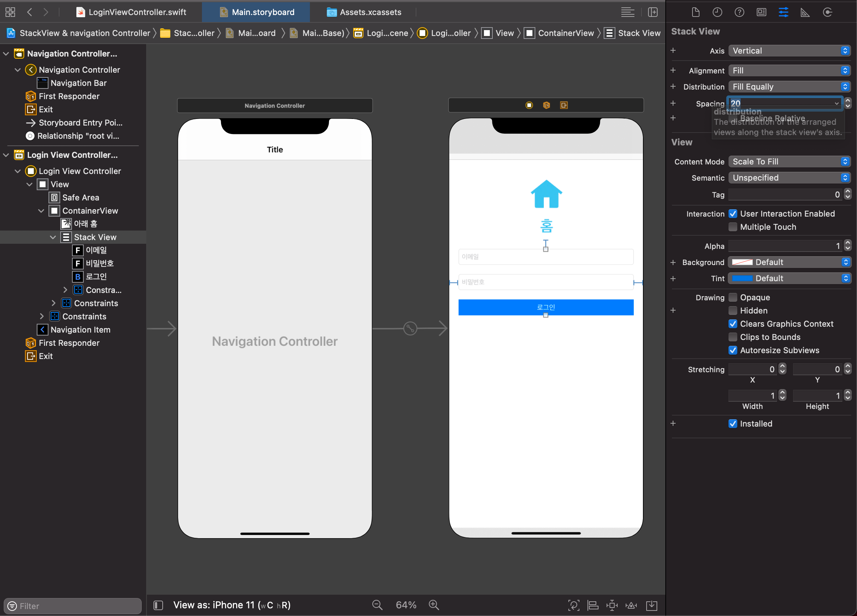
Task: Switch to Main.storyboard tab
Action: pos(256,12)
